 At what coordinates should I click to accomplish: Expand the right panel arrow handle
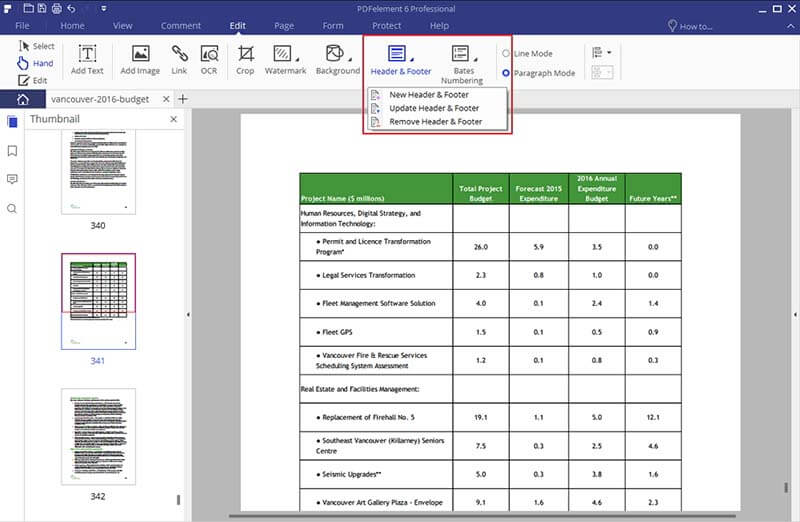[x=795, y=315]
